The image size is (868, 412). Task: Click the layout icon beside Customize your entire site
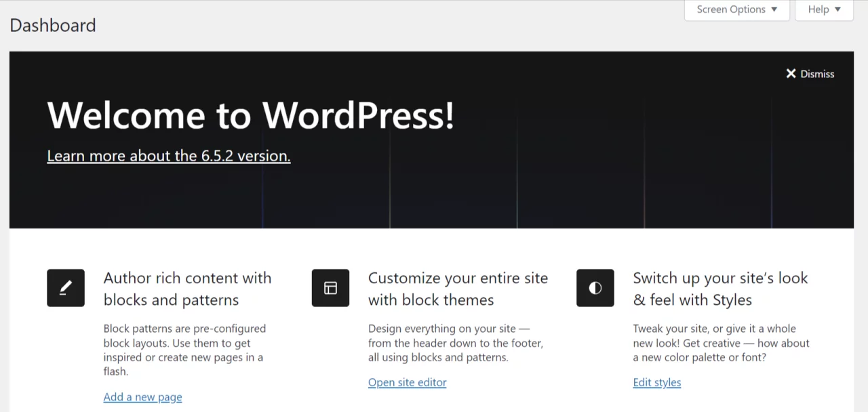tap(330, 288)
